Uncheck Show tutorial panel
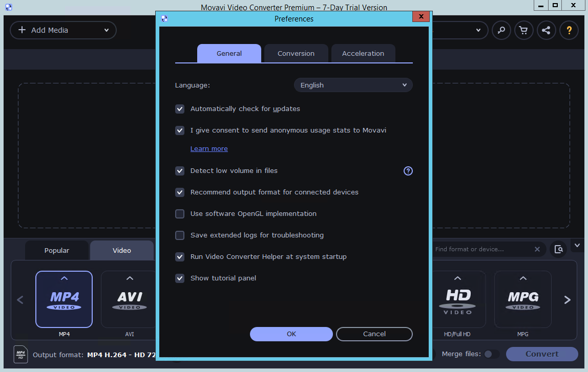 (x=180, y=278)
